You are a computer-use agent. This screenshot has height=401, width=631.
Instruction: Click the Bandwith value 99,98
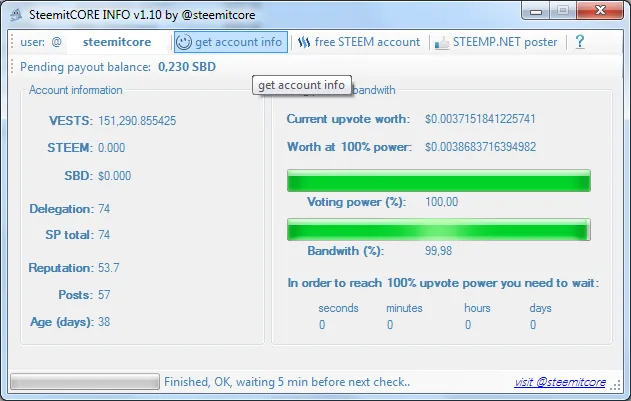pos(439,251)
